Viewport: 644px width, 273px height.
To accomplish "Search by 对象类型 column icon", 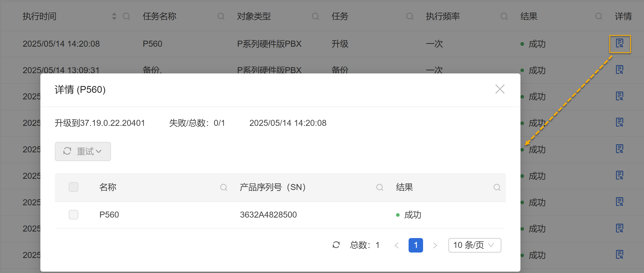I will coord(315,16).
